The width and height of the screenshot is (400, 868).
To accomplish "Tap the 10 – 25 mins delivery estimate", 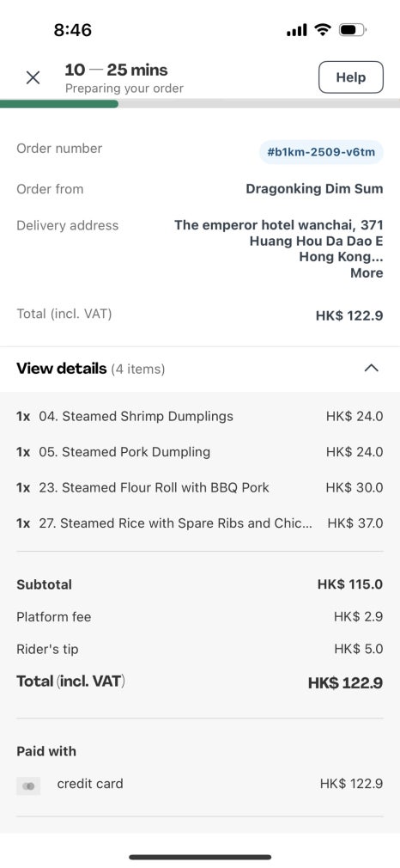I will pyautogui.click(x=116, y=70).
